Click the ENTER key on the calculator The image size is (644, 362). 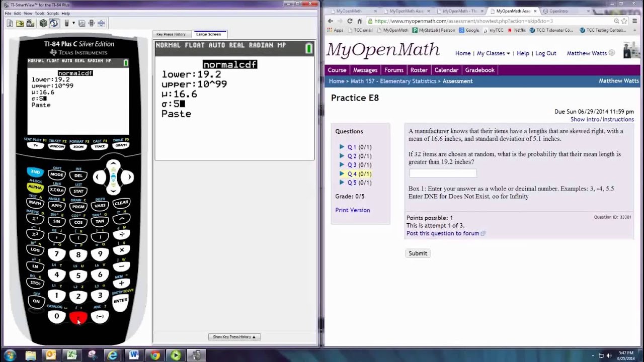(120, 301)
